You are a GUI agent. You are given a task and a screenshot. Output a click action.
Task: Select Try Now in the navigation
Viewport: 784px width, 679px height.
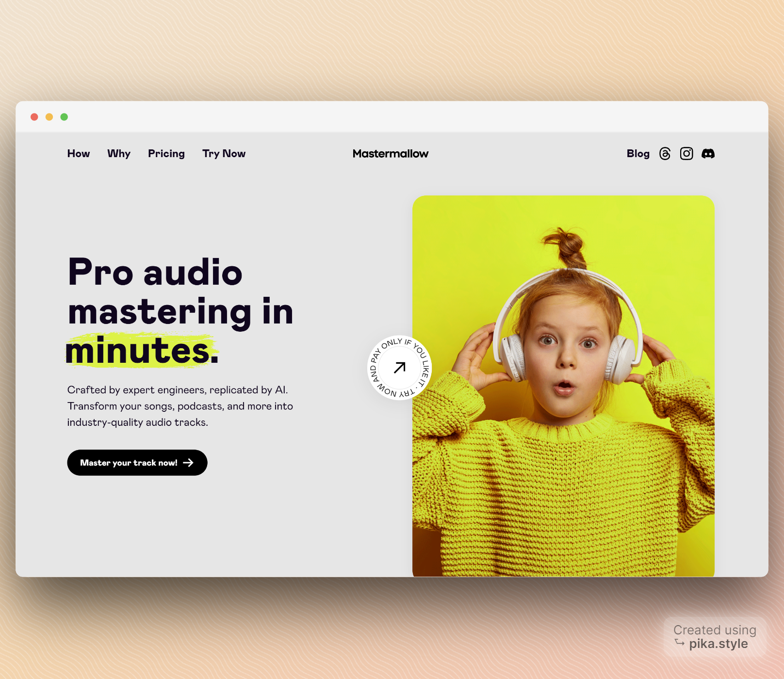[x=224, y=154]
